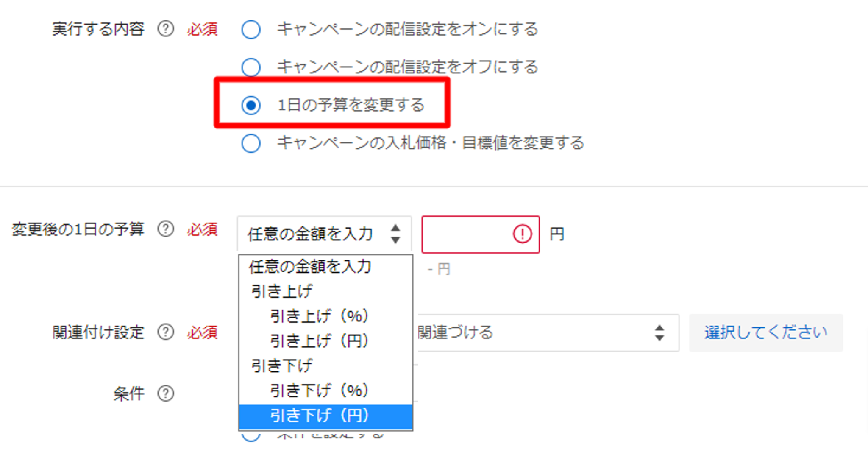The width and height of the screenshot is (868, 455).
Task: Choose 引き下げ（%） from the list
Action: pos(325,391)
